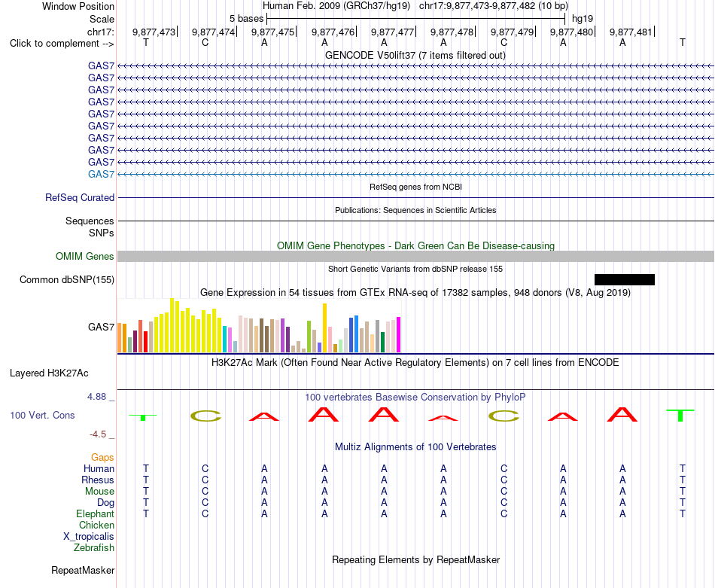
Task: Click the Dog species label
Action: click(x=105, y=503)
